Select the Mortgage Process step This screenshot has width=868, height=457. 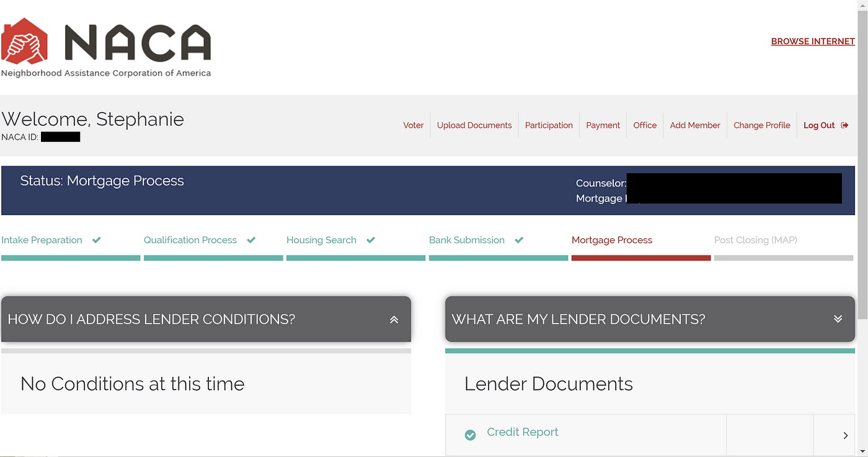click(x=612, y=240)
